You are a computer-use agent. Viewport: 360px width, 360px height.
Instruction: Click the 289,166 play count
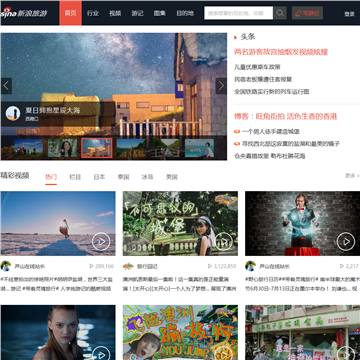click(x=102, y=266)
